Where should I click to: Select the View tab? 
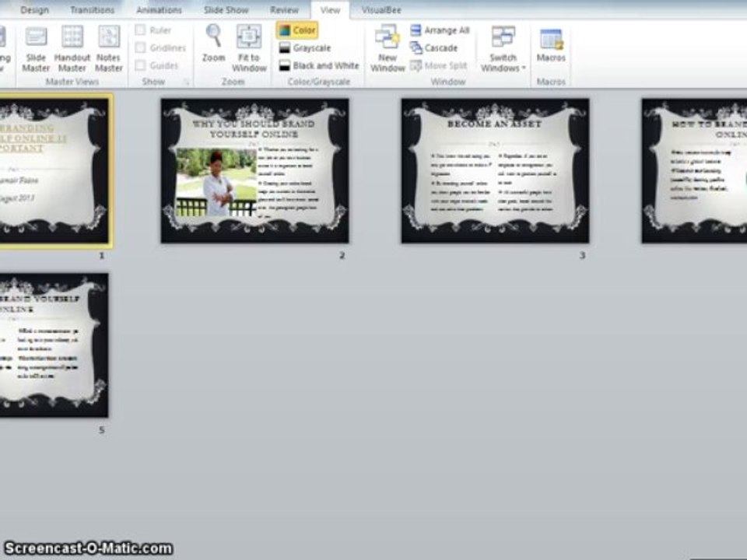pyautogui.click(x=330, y=10)
